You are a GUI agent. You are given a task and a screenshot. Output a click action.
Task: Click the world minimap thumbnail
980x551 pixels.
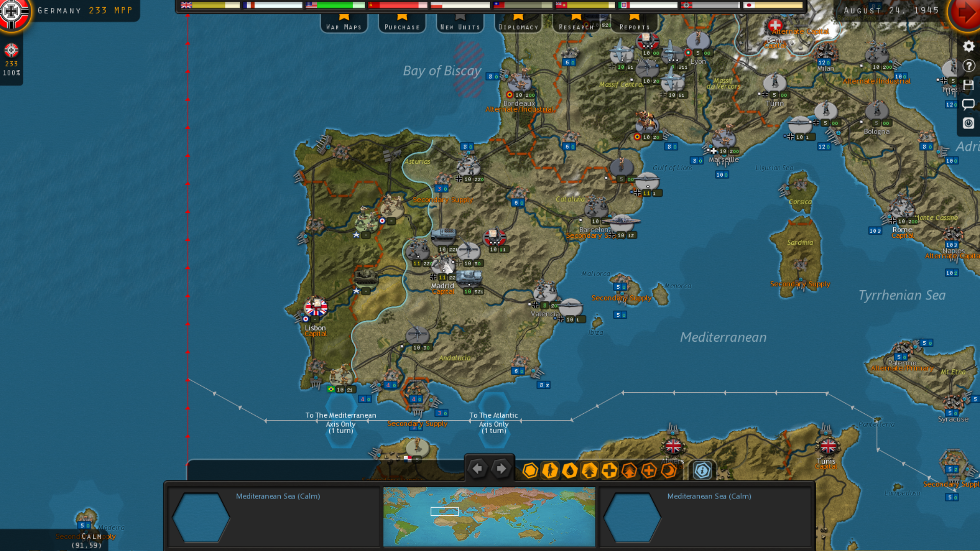489,516
